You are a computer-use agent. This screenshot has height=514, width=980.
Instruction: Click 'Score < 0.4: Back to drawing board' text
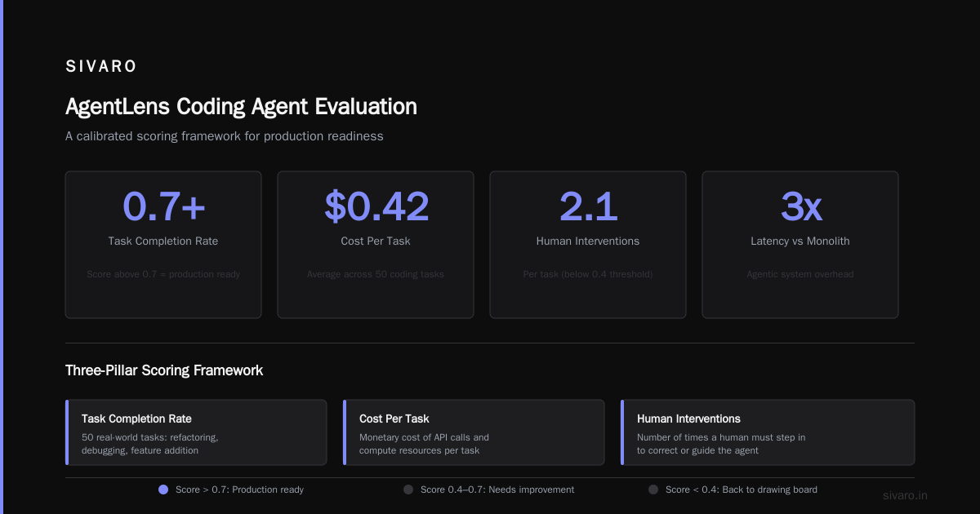742,490
